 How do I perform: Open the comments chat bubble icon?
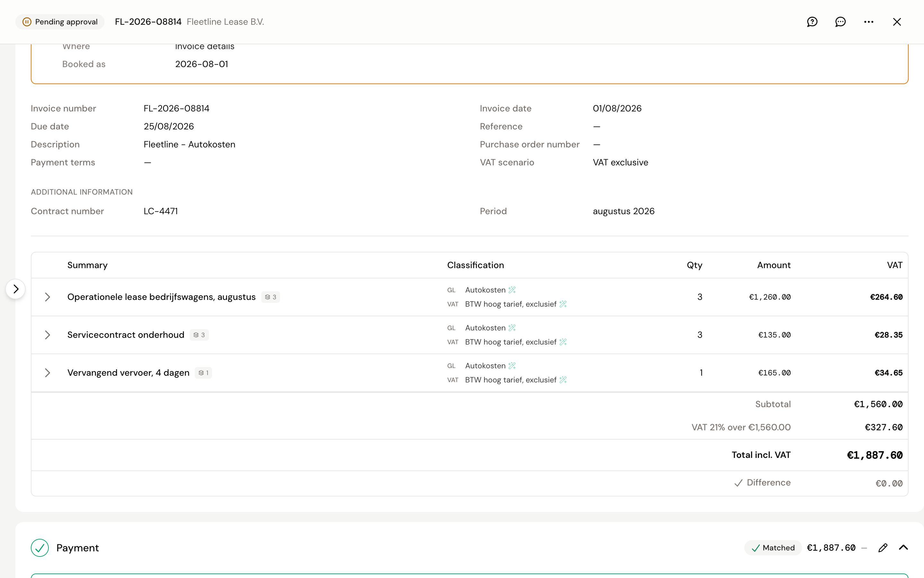point(840,22)
